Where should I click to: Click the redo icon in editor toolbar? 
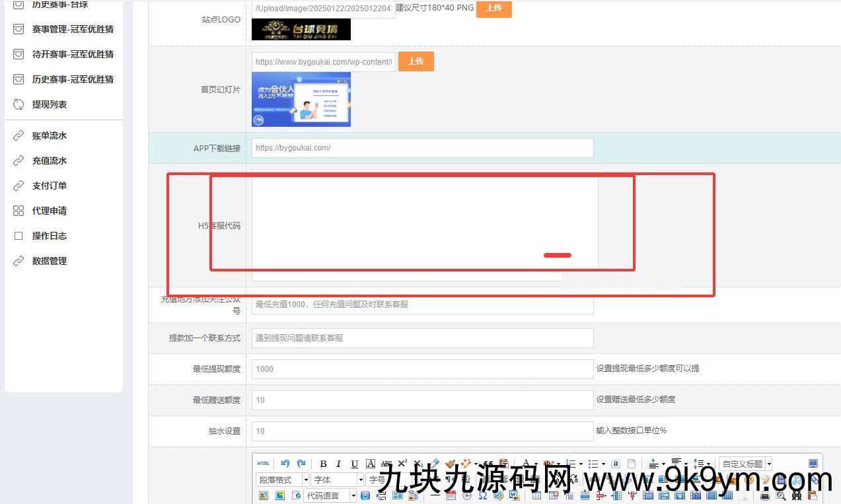(301, 464)
